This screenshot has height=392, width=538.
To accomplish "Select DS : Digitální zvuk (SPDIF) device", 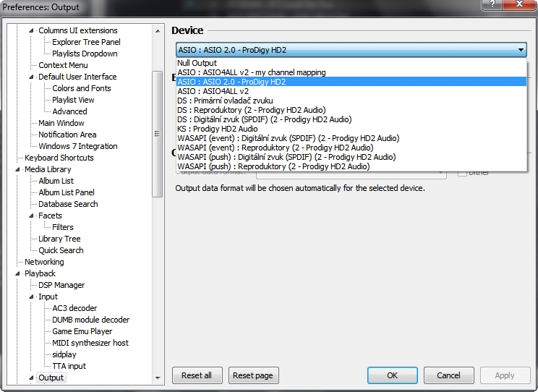I will pyautogui.click(x=351, y=119).
